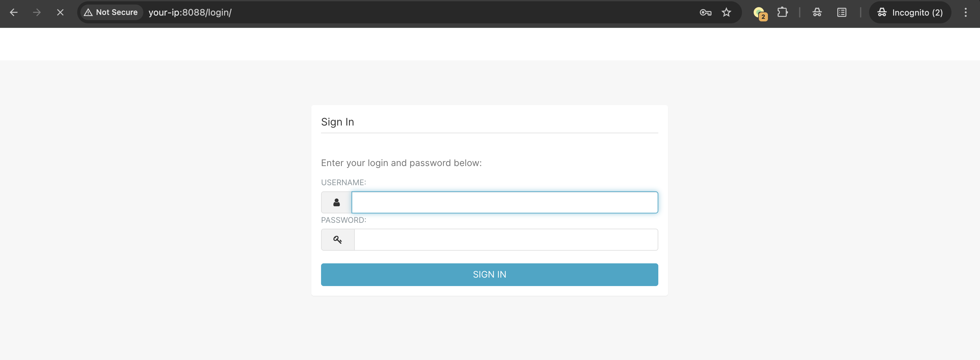Open the side panel list icon
This screenshot has width=980, height=360.
[x=842, y=13]
